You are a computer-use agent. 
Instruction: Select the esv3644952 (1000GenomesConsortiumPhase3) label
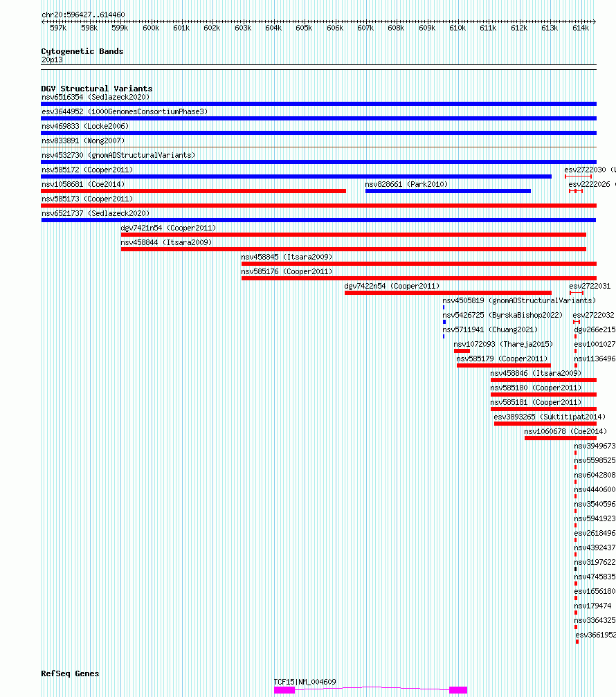pos(125,111)
